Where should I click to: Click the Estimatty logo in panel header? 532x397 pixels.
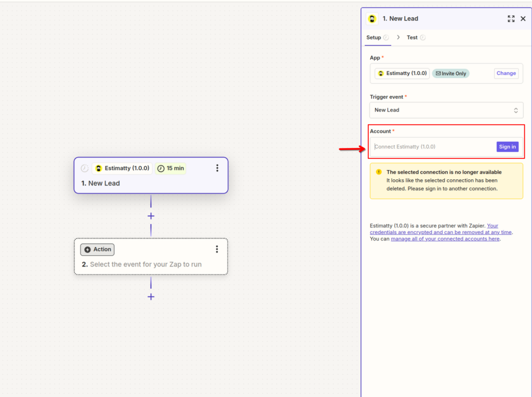click(372, 19)
